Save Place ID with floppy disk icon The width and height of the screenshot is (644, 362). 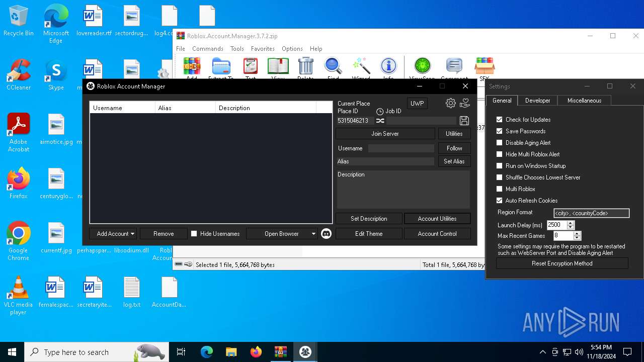(464, 121)
